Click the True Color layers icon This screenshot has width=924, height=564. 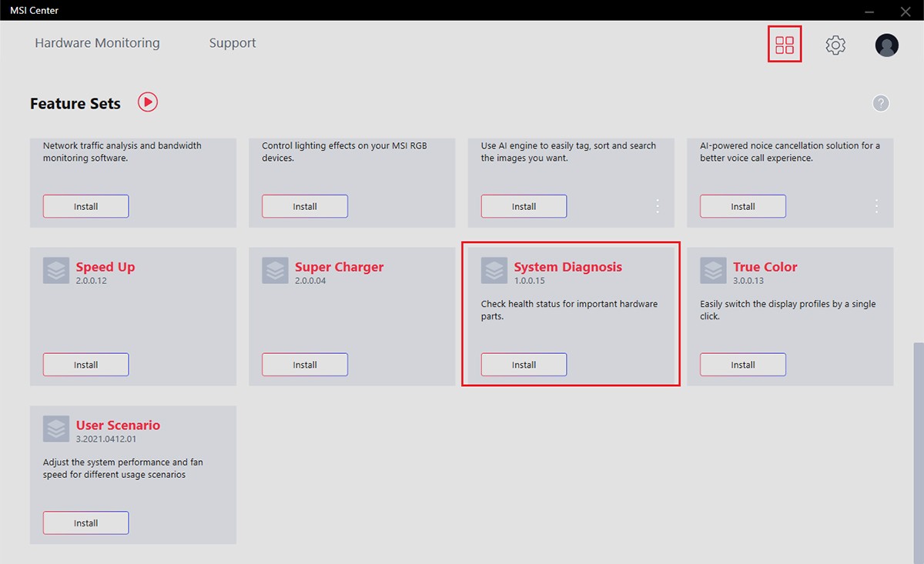713,271
